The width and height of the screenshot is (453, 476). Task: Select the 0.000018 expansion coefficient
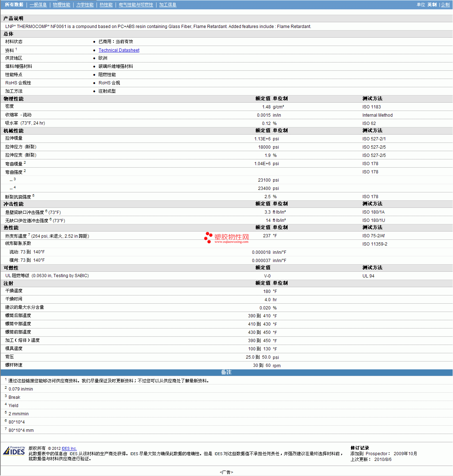(261, 252)
